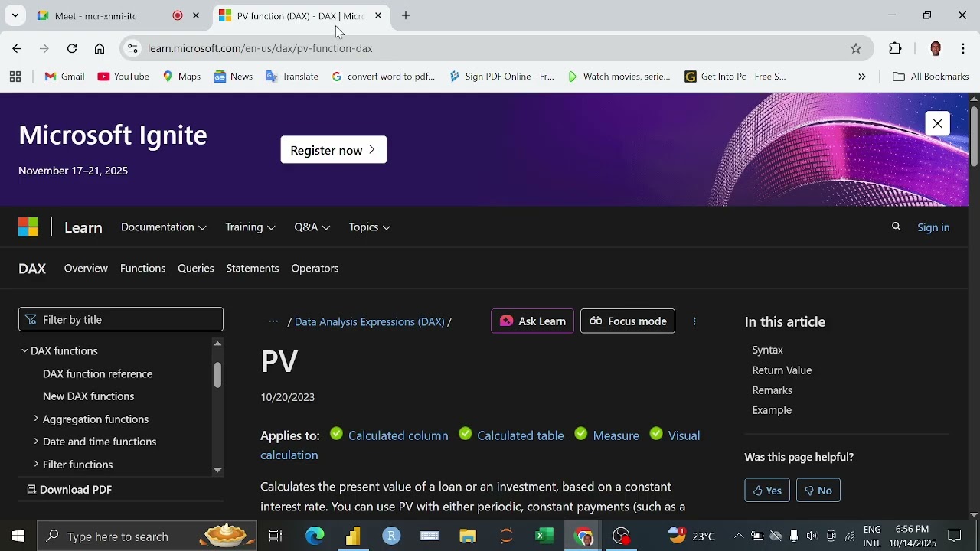The width and height of the screenshot is (980, 551).
Task: Expand the Documentation menu
Action: point(164,227)
